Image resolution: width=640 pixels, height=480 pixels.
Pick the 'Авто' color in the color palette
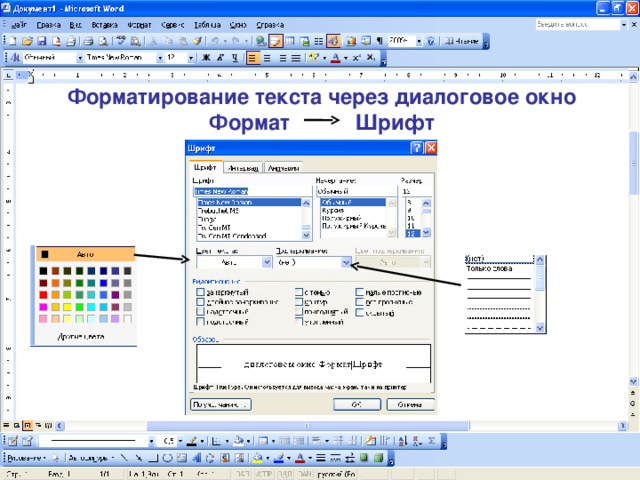pyautogui.click(x=83, y=254)
